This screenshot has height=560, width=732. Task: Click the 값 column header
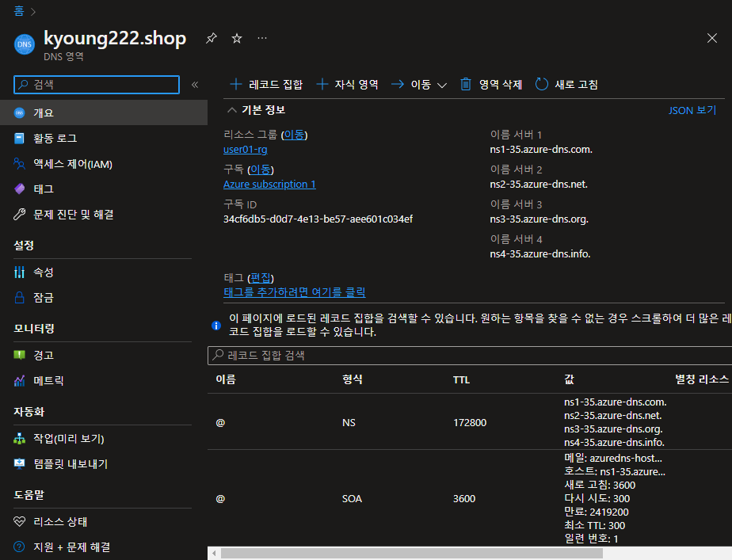point(569,379)
